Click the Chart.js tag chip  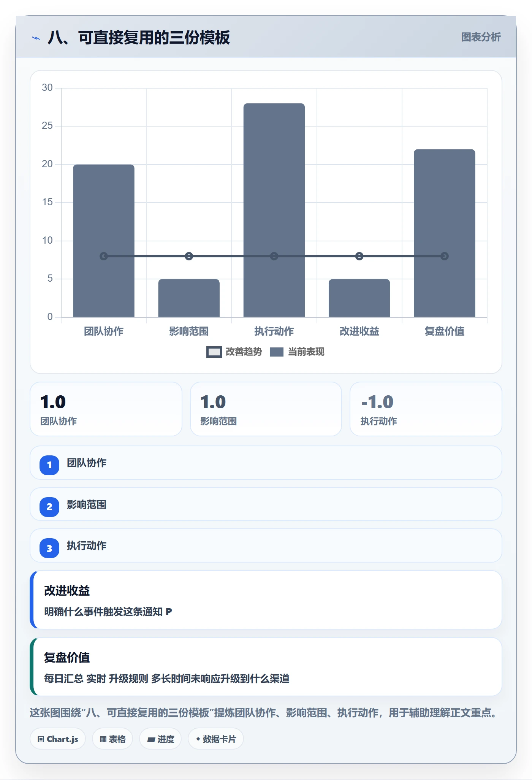pyautogui.click(x=58, y=739)
